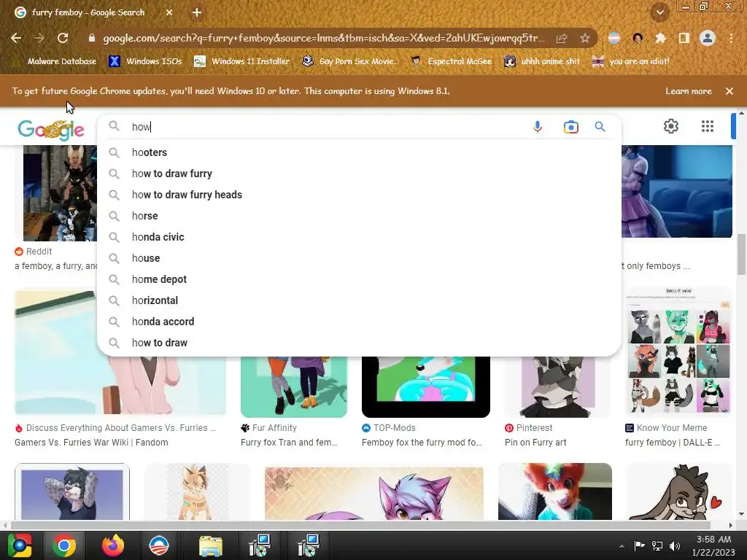This screenshot has height=560, width=747.
Task: Dismiss the Chrome update notice
Action: click(x=729, y=91)
